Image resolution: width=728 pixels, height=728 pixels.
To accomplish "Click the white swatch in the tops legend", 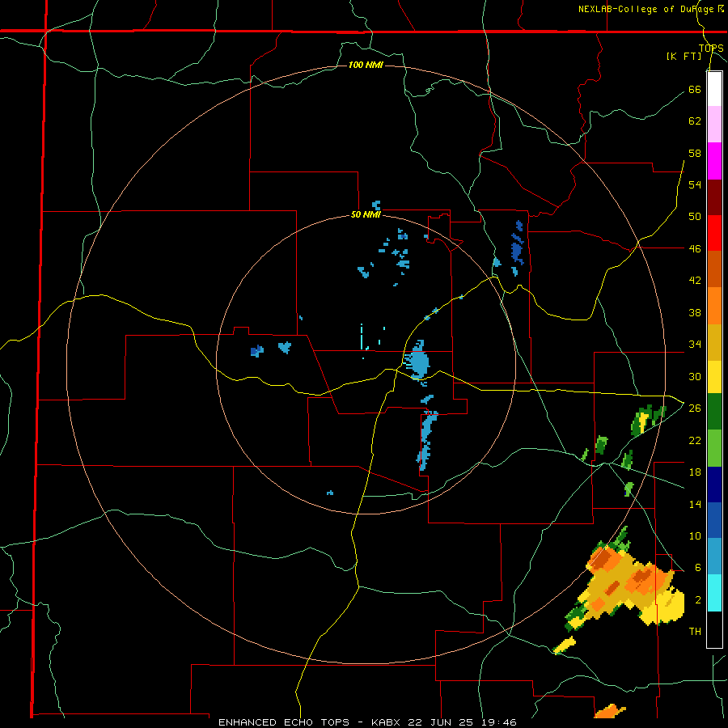I will (x=714, y=89).
